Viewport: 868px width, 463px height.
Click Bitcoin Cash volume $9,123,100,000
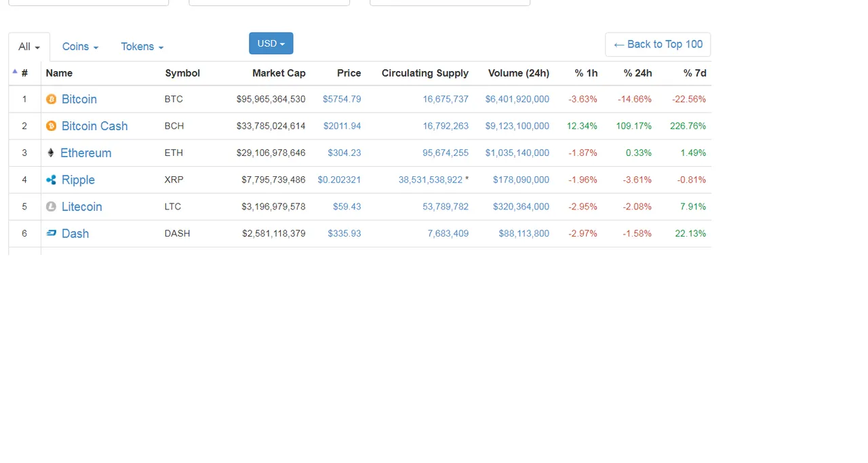[x=517, y=126]
